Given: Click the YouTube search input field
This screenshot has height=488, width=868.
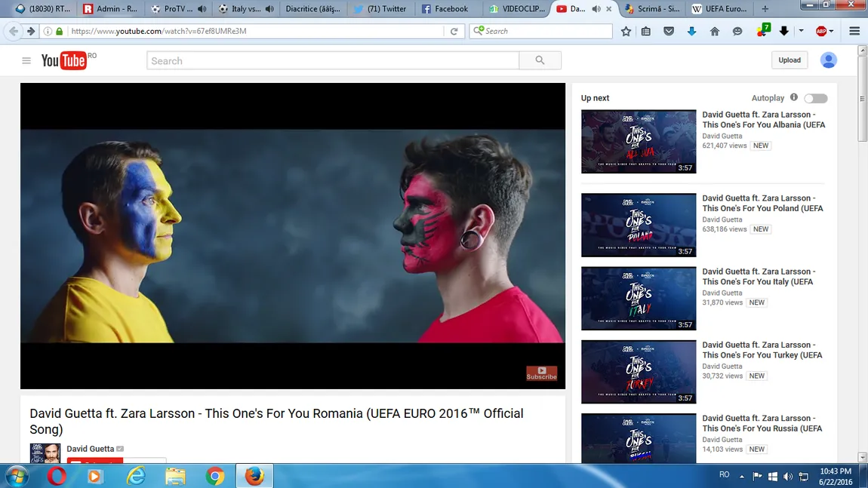Looking at the screenshot, I should (333, 61).
